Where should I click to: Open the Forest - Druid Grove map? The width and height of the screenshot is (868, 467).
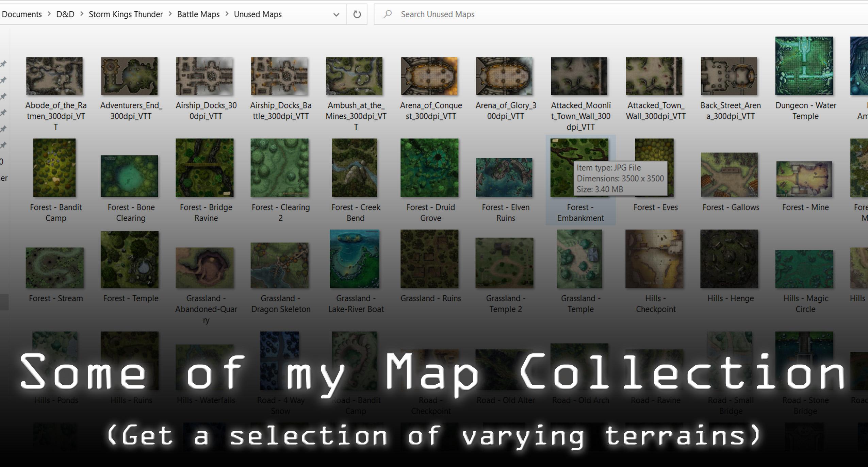pos(430,167)
